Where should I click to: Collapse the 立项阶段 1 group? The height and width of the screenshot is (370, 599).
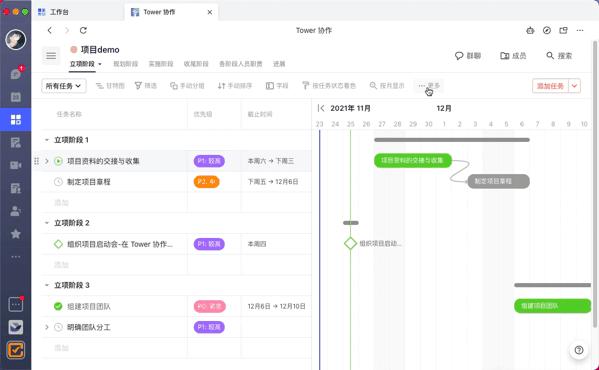coord(47,140)
